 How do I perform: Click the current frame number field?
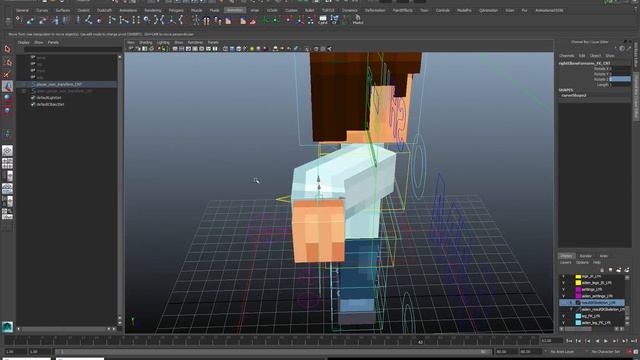pos(551,341)
